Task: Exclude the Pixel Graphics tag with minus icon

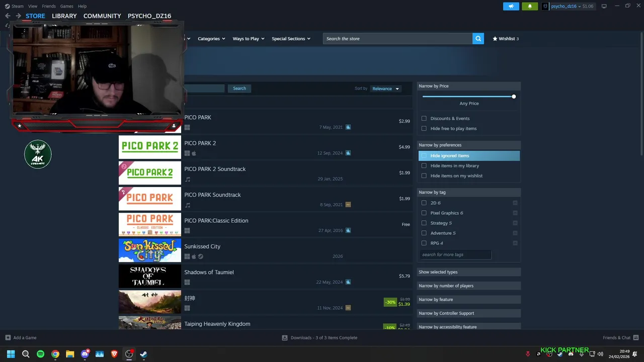Action: [x=515, y=213]
